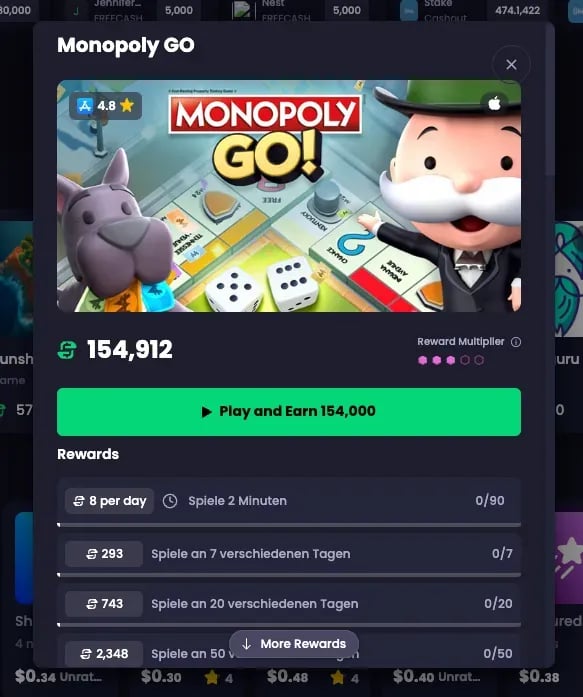Image resolution: width=583 pixels, height=697 pixels.
Task: Click the coin icon beside 293 reward
Action: click(x=92, y=554)
